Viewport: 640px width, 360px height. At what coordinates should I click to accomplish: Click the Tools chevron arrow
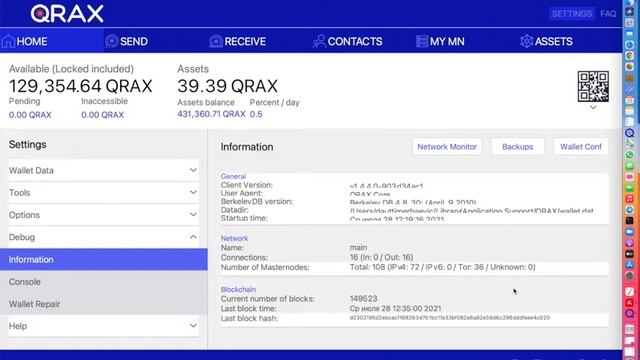click(x=193, y=192)
